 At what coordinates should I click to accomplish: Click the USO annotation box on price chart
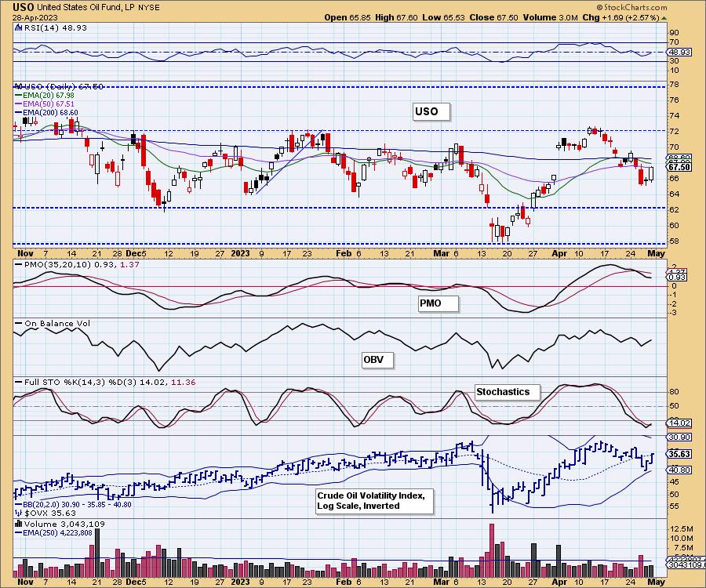pos(431,111)
